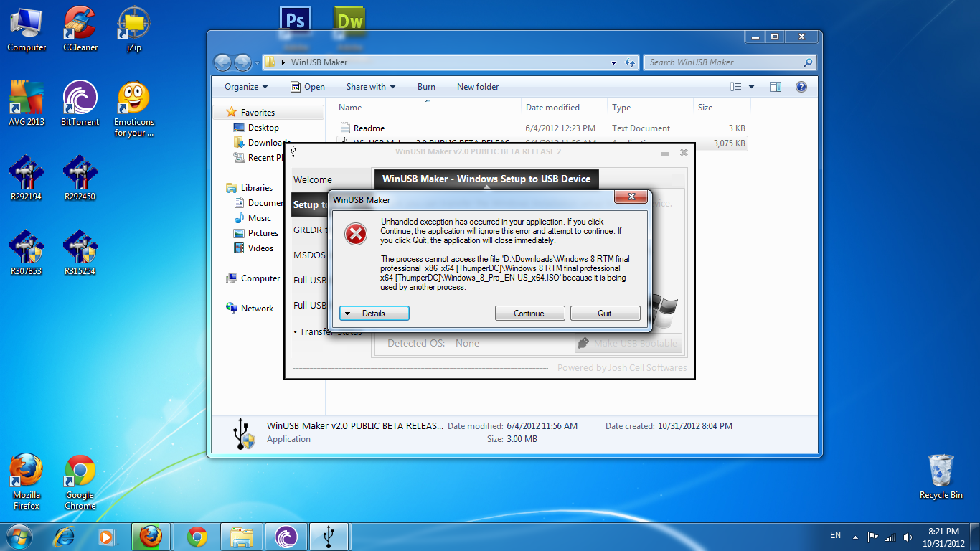Open Mozilla Firefox desktop shortcut
This screenshot has height=551, width=980.
tap(27, 482)
